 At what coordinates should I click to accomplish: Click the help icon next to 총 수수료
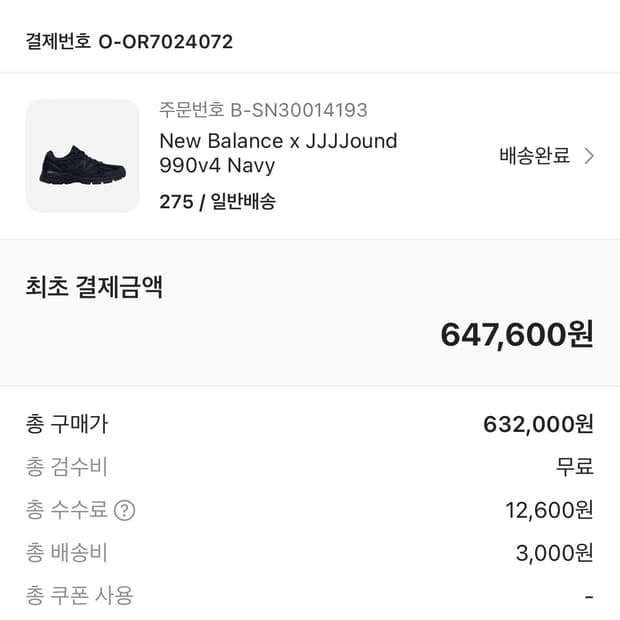tap(124, 510)
